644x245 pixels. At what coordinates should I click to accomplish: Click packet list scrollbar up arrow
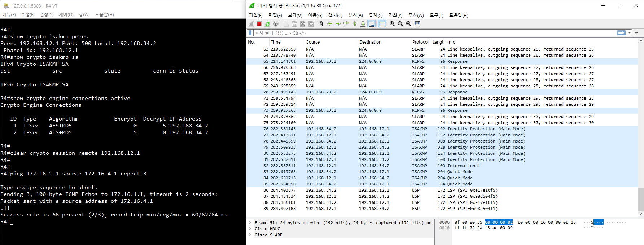point(641,41)
